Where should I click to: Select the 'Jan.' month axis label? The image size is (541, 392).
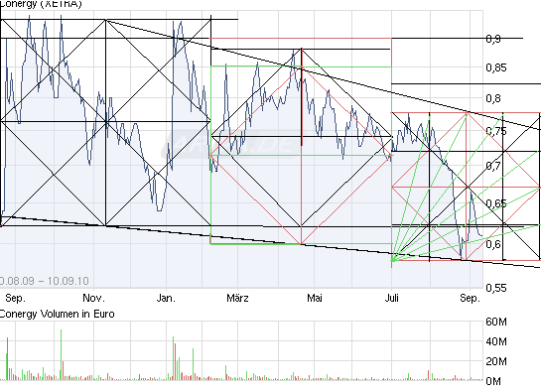[166, 298]
